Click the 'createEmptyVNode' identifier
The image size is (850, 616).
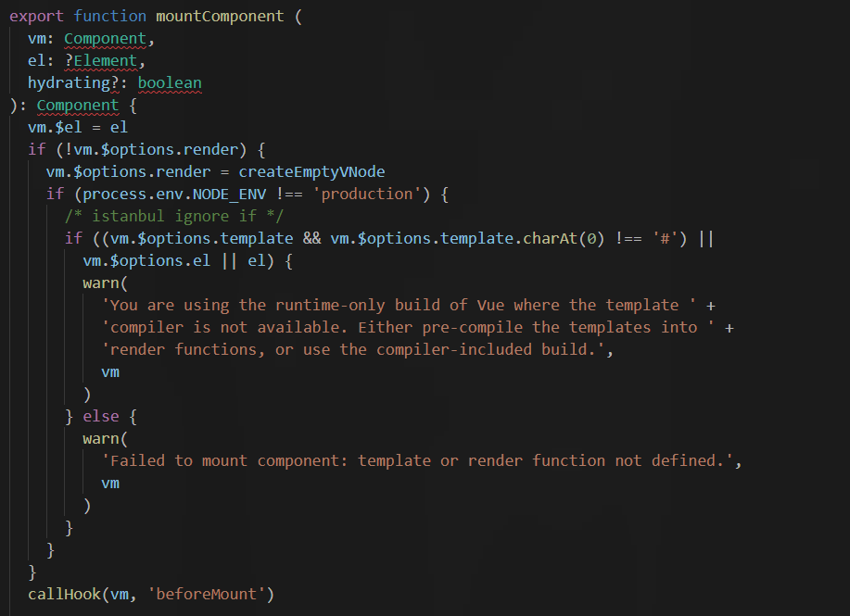[x=311, y=171]
